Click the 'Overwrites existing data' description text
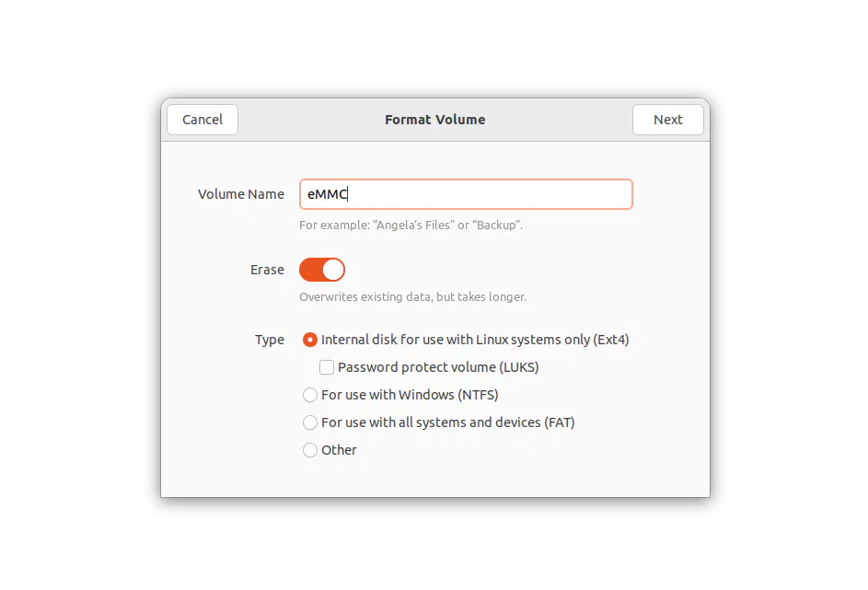The width and height of the screenshot is (868, 590). pos(412,296)
